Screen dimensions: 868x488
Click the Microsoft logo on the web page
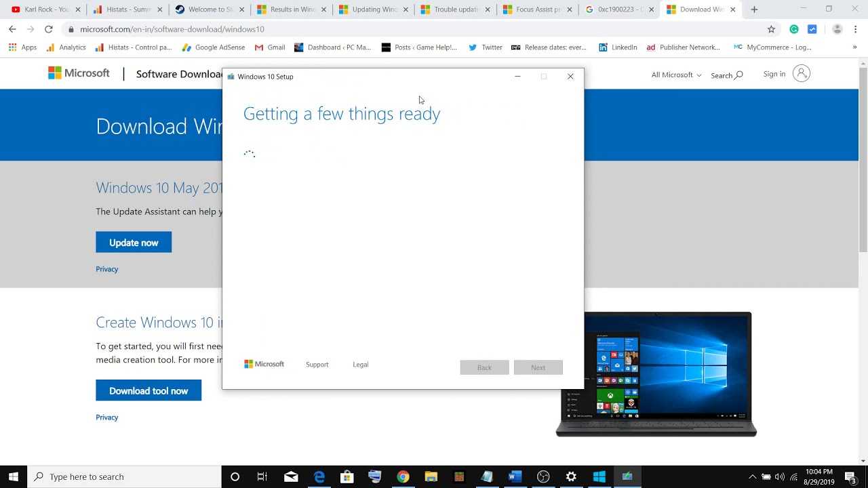[x=79, y=73]
